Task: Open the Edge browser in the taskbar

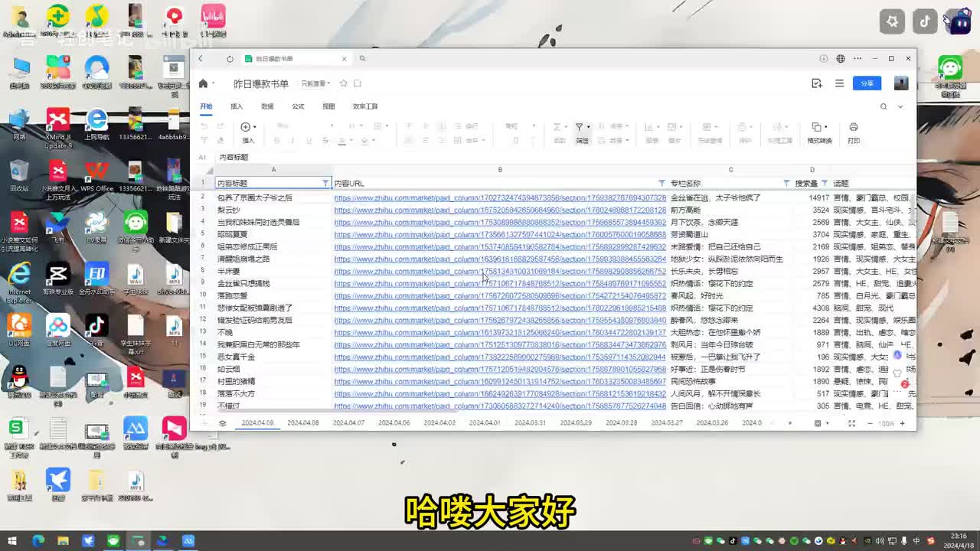Action: tap(38, 541)
